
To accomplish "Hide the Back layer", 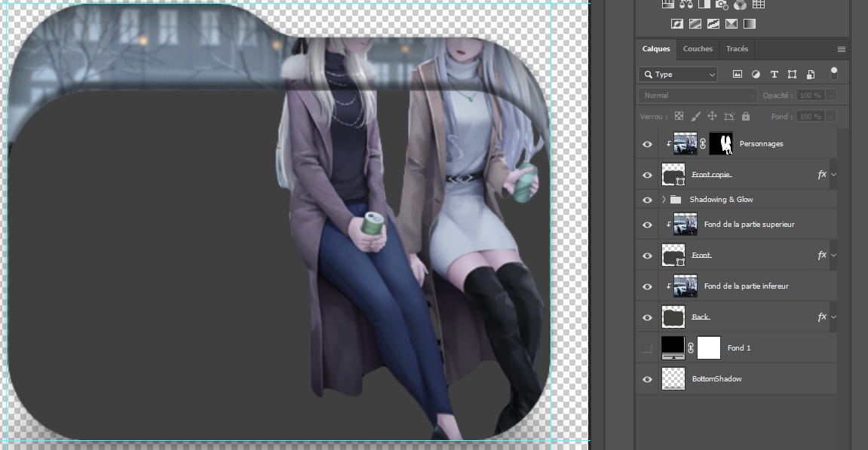I will 647,317.
